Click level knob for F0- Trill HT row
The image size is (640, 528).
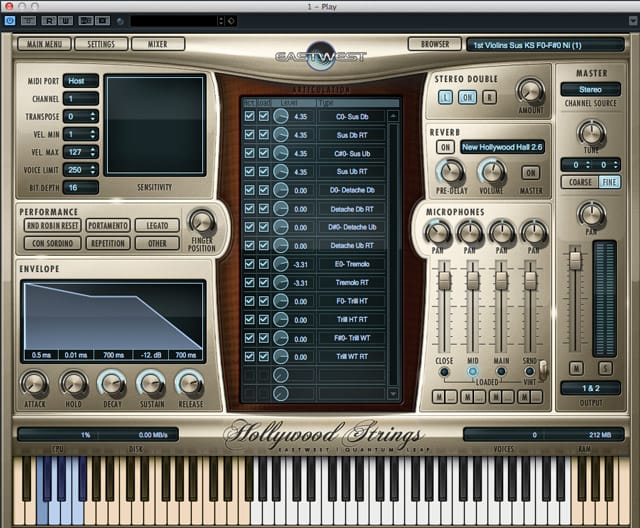click(x=281, y=301)
